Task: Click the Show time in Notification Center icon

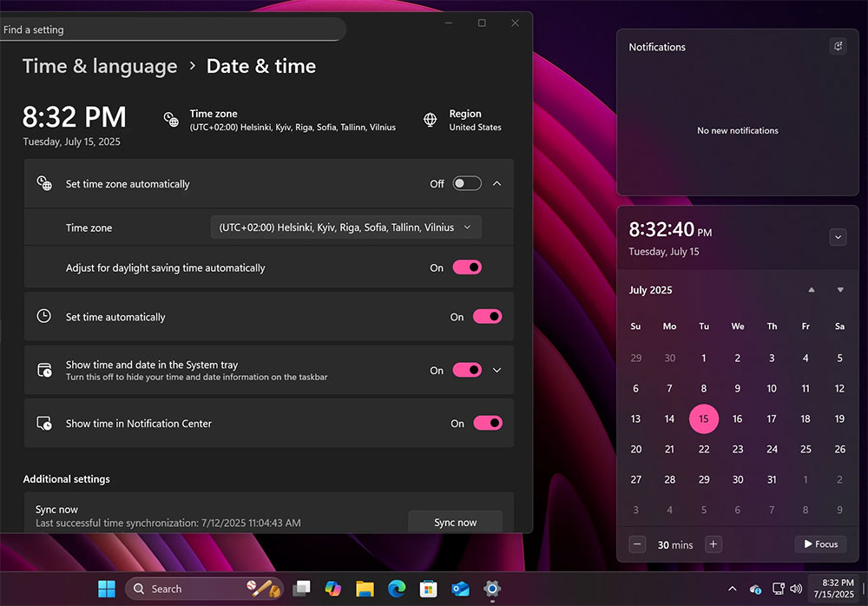Action: click(x=43, y=423)
